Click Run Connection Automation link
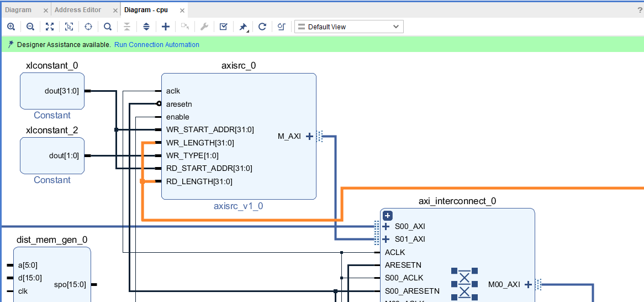644x302 pixels. coord(156,45)
